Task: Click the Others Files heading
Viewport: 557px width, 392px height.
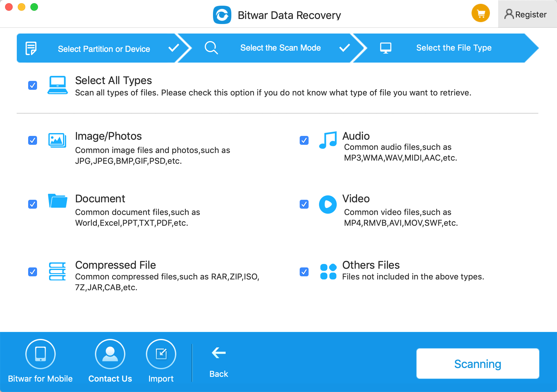Action: (371, 265)
